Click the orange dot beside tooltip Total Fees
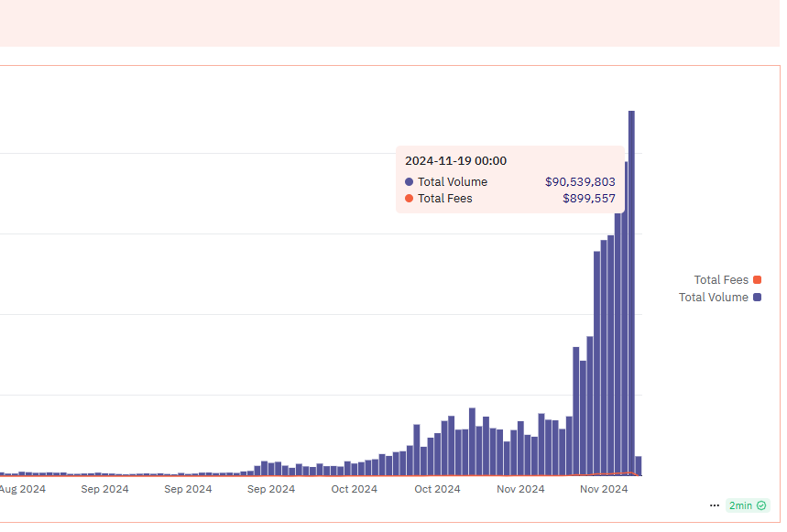The width and height of the screenshot is (787, 532). click(x=409, y=199)
